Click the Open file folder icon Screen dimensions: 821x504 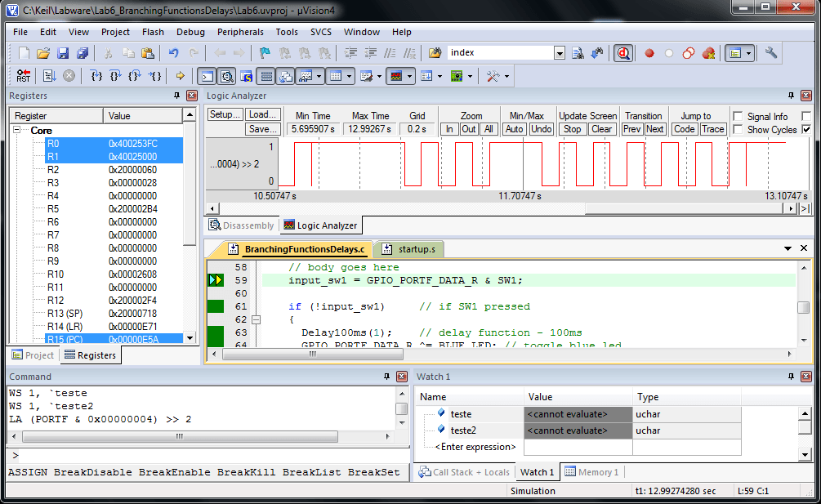43,53
